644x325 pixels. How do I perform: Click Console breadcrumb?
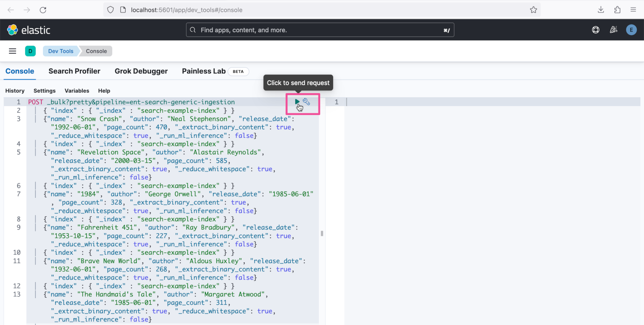[x=96, y=51]
